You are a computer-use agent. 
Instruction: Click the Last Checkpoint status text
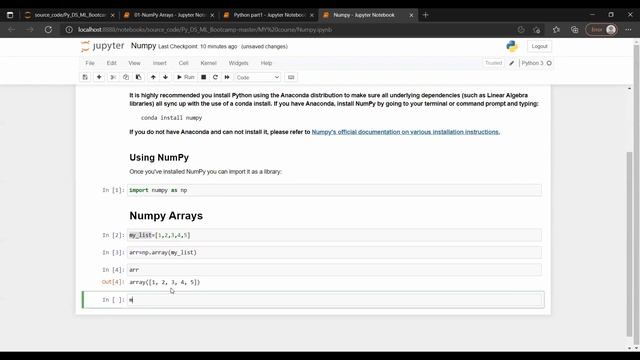198,47
